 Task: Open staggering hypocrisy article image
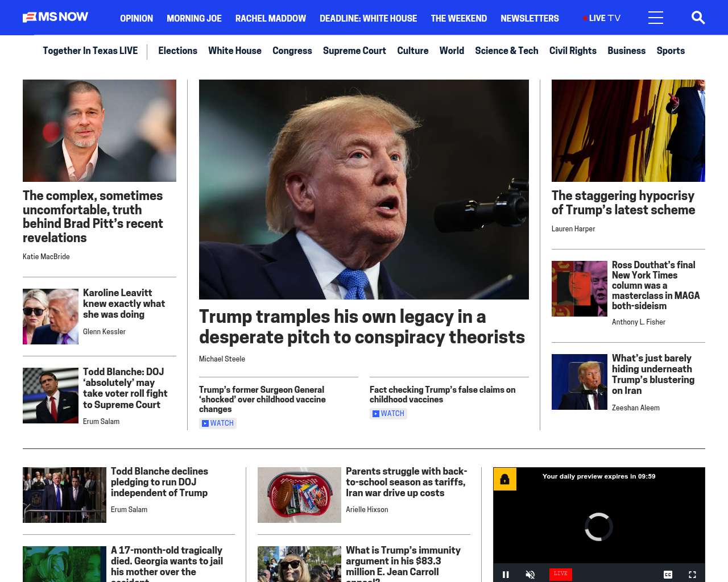628,131
